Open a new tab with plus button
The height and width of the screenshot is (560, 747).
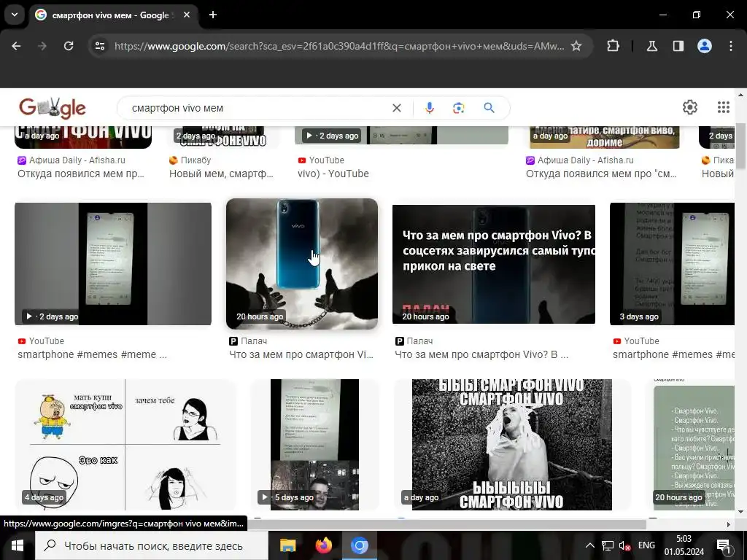pyautogui.click(x=213, y=15)
